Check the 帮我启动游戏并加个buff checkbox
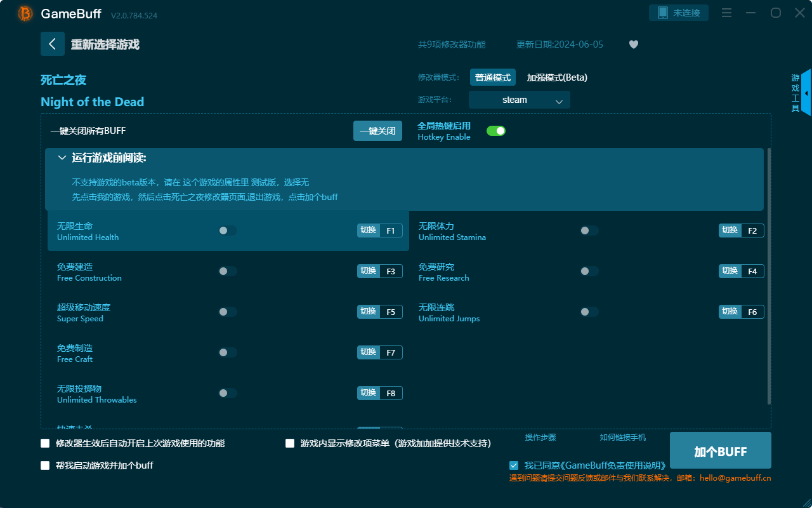The height and width of the screenshot is (508, 812). 45,465
